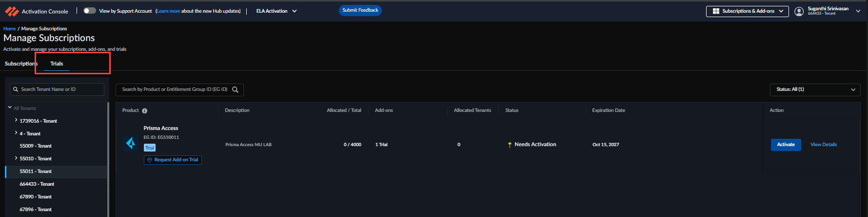Click the Product column info icon
Image resolution: width=868 pixels, height=217 pixels.
(144, 111)
